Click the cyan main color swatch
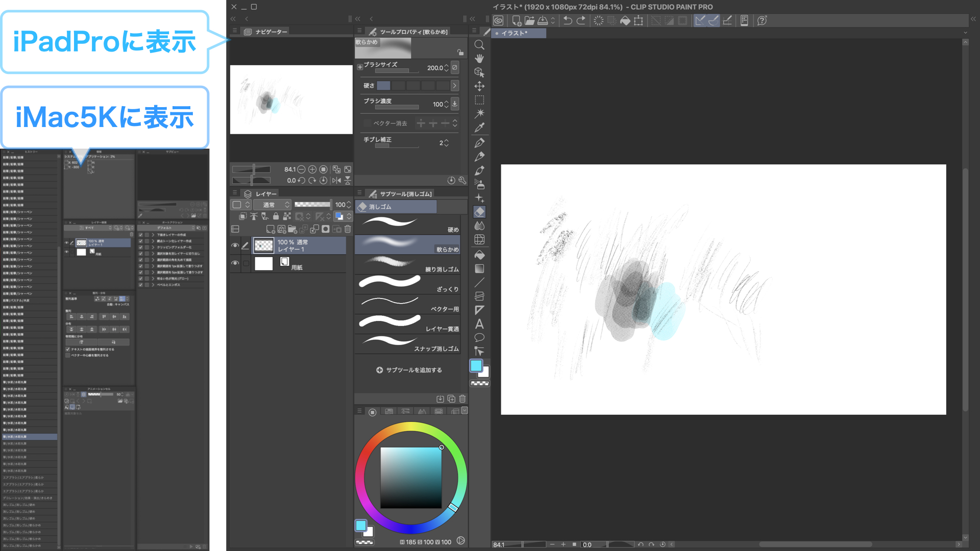 [476, 366]
